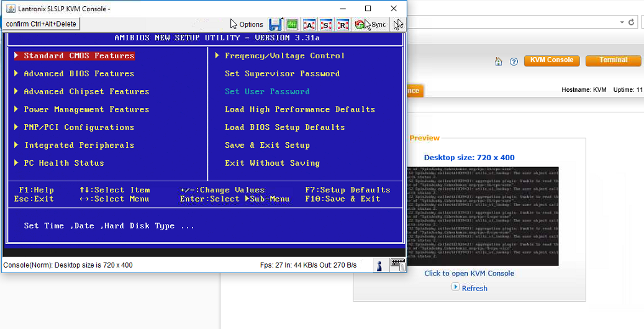Click the Sync mouse button
This screenshot has width=644, height=329.
(x=371, y=25)
